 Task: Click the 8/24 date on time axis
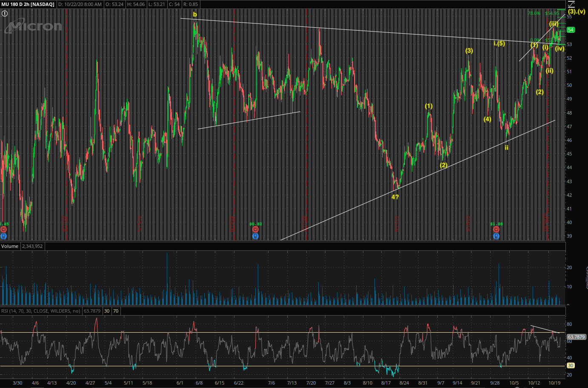pyautogui.click(x=404, y=383)
